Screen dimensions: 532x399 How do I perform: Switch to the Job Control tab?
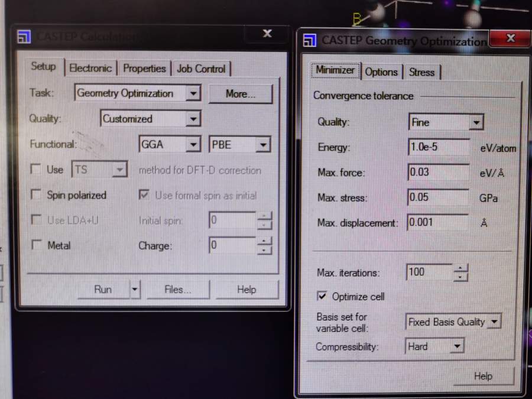coord(201,69)
